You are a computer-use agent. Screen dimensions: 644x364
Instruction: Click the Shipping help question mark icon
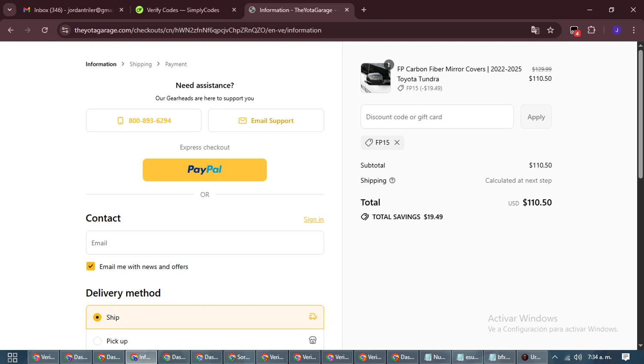click(392, 180)
